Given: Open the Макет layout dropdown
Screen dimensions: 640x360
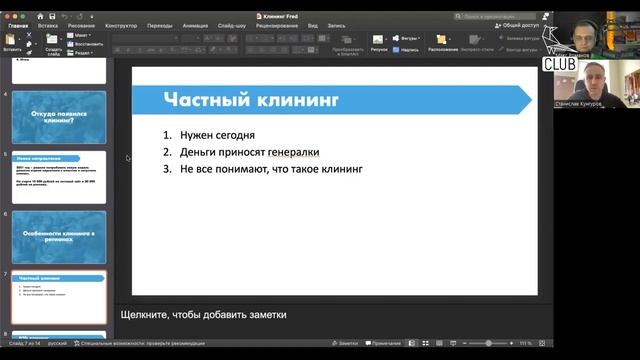Looking at the screenshot, I should [x=79, y=35].
